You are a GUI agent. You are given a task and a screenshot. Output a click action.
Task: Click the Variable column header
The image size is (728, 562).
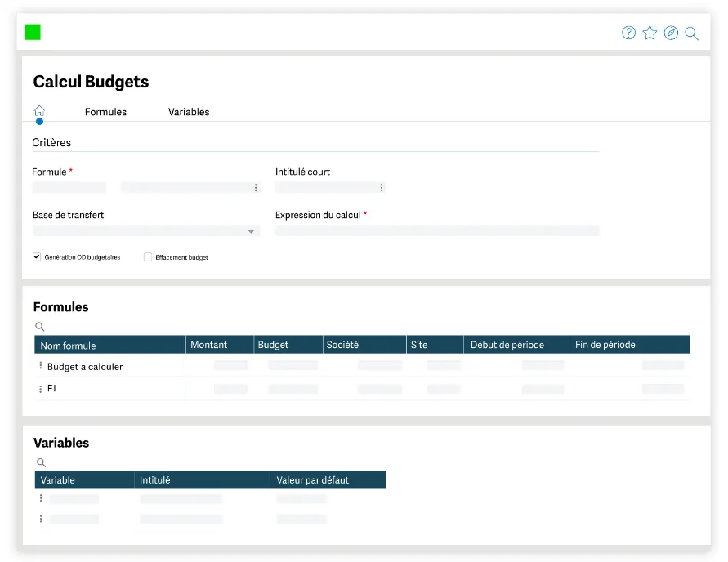point(84,479)
